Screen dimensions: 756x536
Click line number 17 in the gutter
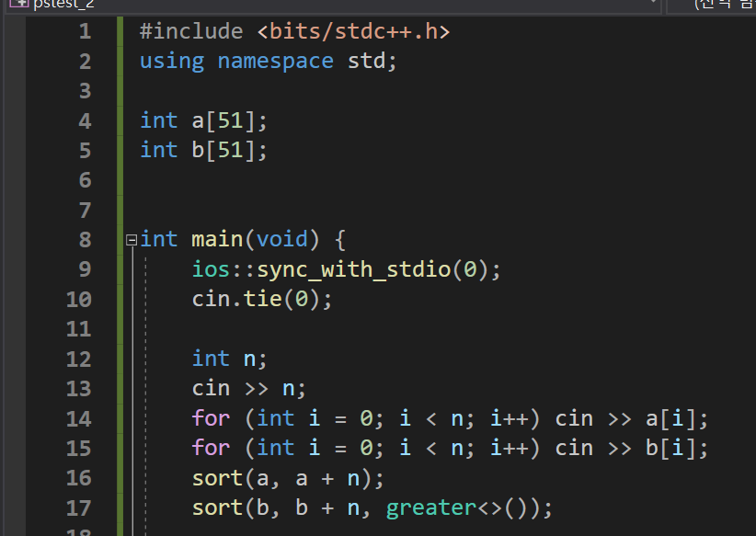click(78, 508)
